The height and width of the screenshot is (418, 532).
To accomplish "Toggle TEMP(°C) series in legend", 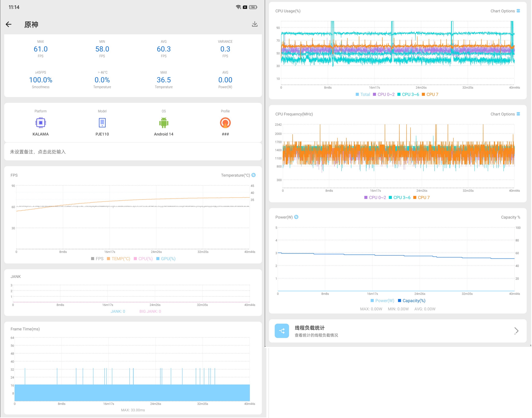I will coord(118,259).
